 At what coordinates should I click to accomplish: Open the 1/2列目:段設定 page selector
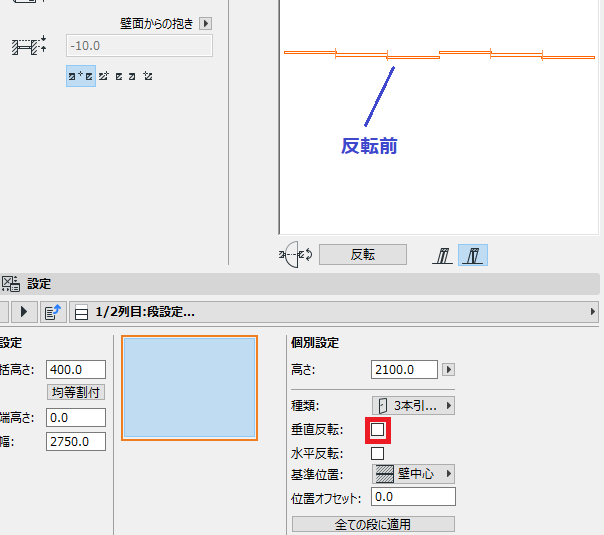pyautogui.click(x=334, y=312)
